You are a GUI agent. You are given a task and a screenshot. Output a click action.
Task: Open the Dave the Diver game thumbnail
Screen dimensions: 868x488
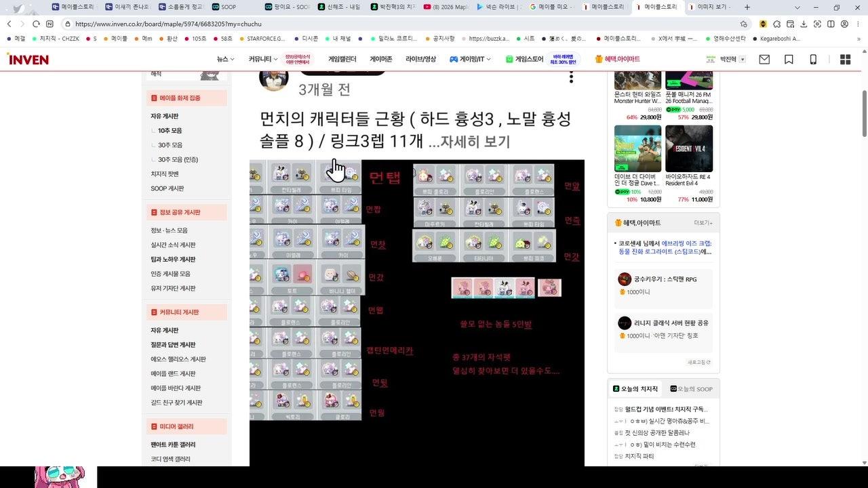tap(637, 148)
